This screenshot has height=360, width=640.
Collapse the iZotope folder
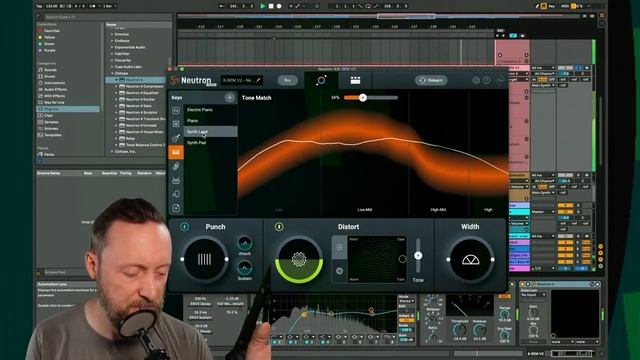(112, 73)
